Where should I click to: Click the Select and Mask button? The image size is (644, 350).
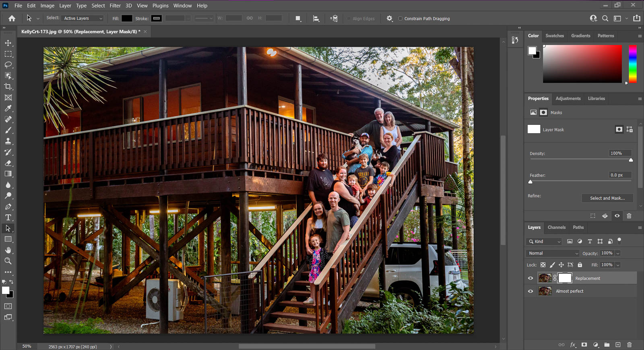coord(607,198)
